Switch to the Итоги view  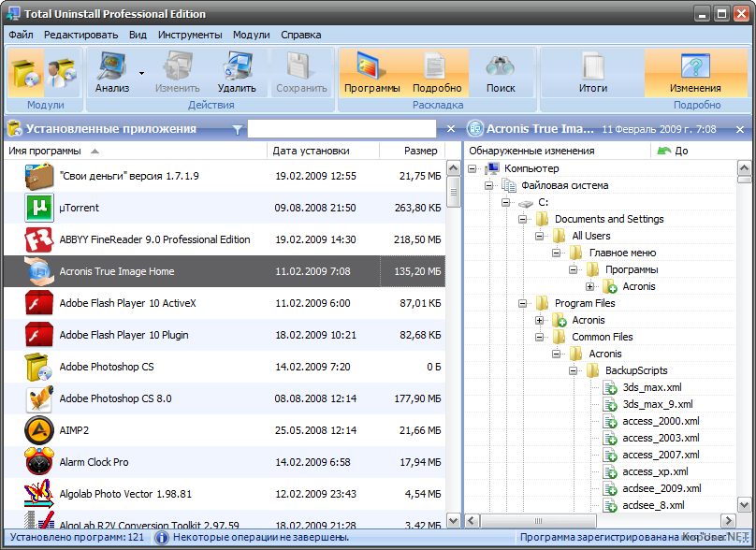click(592, 73)
